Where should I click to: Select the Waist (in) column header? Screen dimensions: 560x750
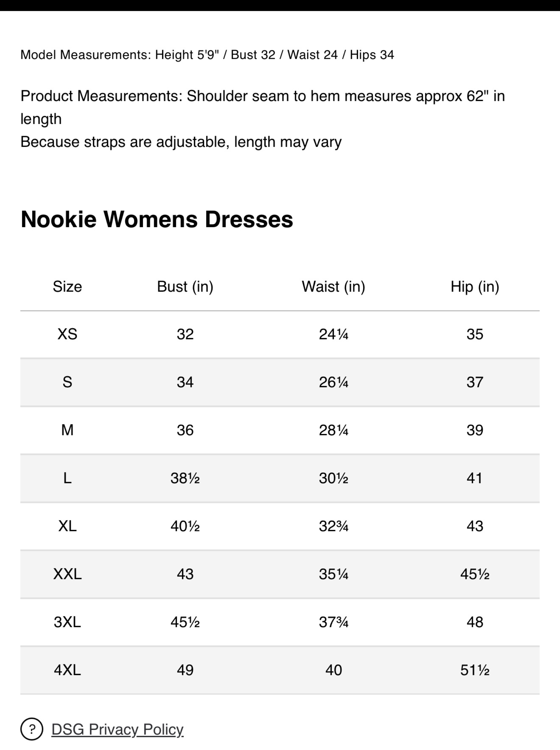click(x=334, y=287)
